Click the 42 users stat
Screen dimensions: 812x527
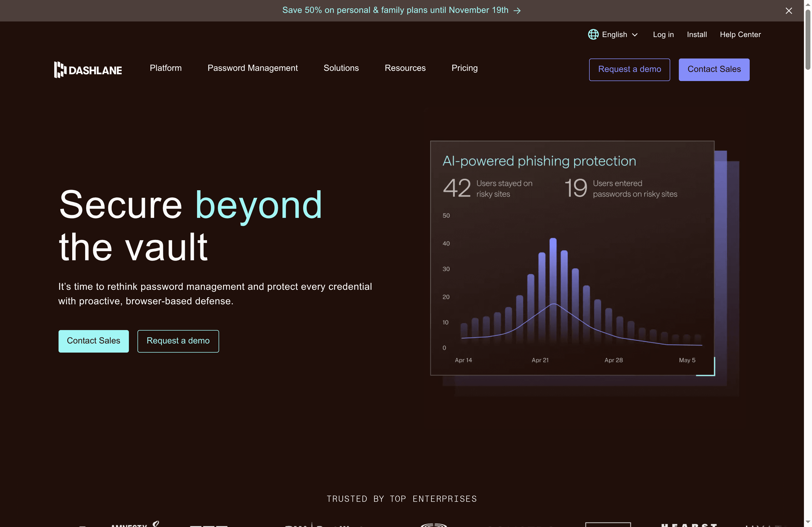488,188
